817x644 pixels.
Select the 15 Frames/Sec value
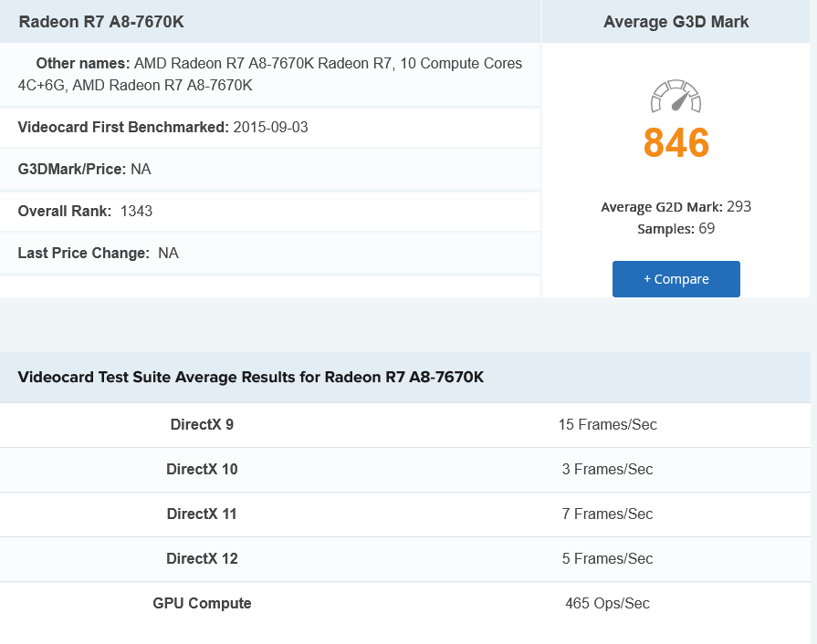click(608, 425)
